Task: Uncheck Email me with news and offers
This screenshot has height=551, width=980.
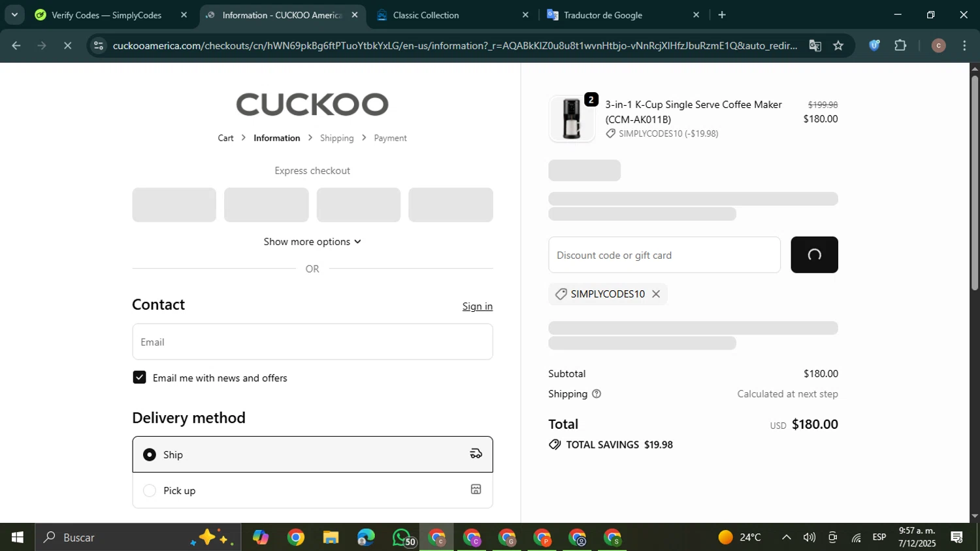Action: (139, 378)
